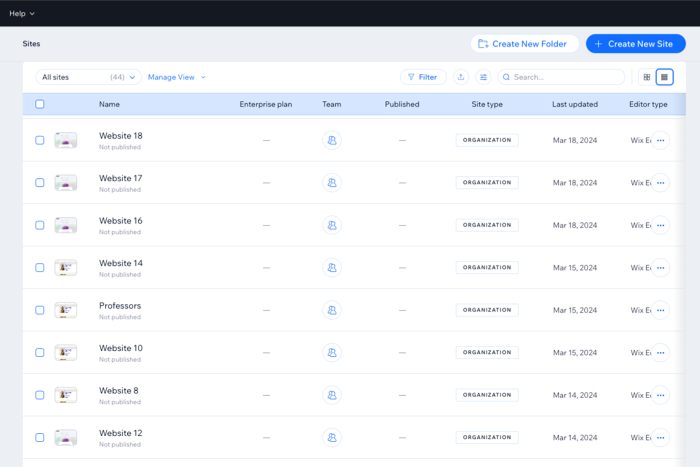This screenshot has width=700, height=467.
Task: Open team icon for Website 10
Action: (x=332, y=352)
